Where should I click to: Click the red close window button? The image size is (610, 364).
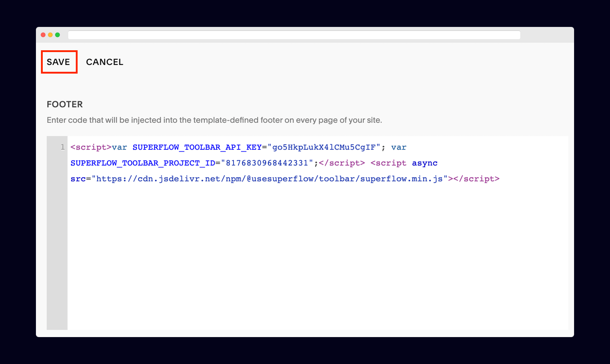(x=43, y=35)
